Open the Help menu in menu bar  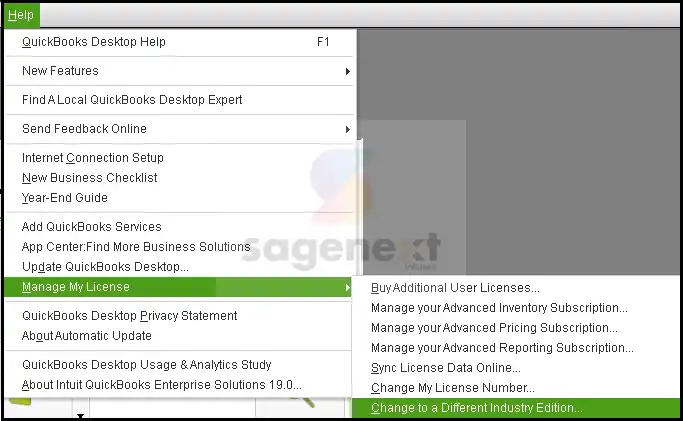point(21,16)
